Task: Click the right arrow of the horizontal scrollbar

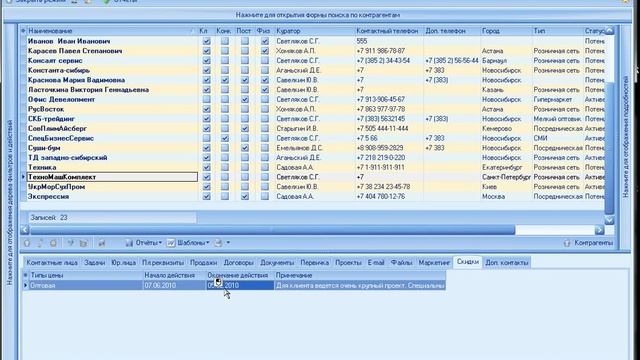Action: [599, 230]
